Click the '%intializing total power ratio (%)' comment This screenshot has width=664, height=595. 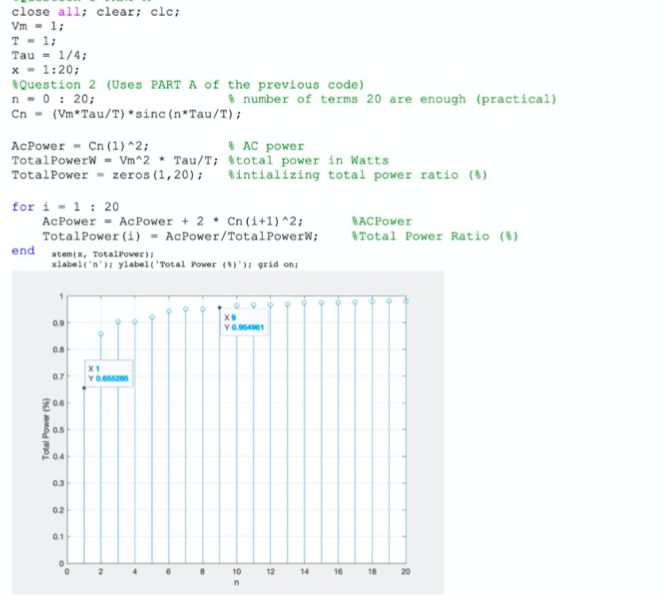click(x=358, y=175)
